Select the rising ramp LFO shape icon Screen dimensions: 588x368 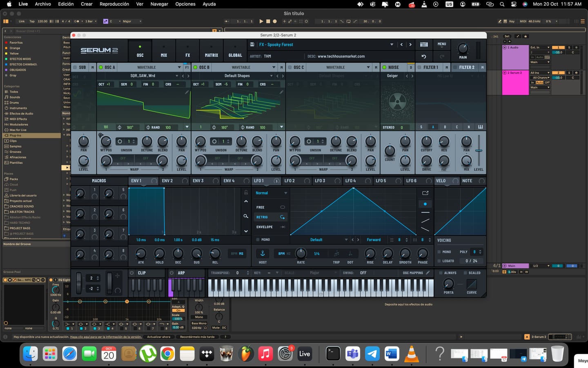(425, 221)
